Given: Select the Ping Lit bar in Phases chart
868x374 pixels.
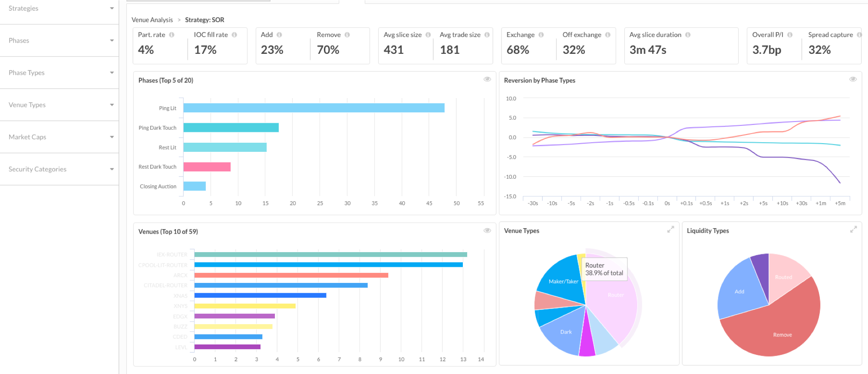Looking at the screenshot, I should (314, 108).
